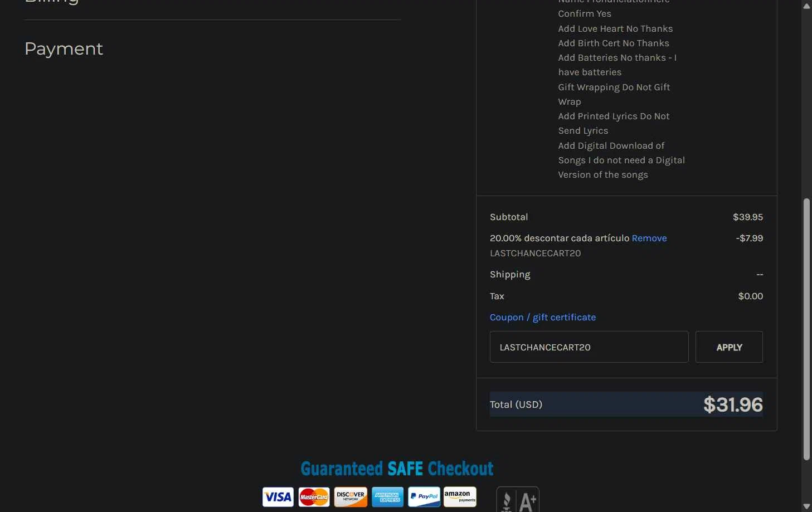Screen dimensions: 812x512
Task: Click the 'Add Printed Lyrics Do Not' line
Action: point(614,116)
